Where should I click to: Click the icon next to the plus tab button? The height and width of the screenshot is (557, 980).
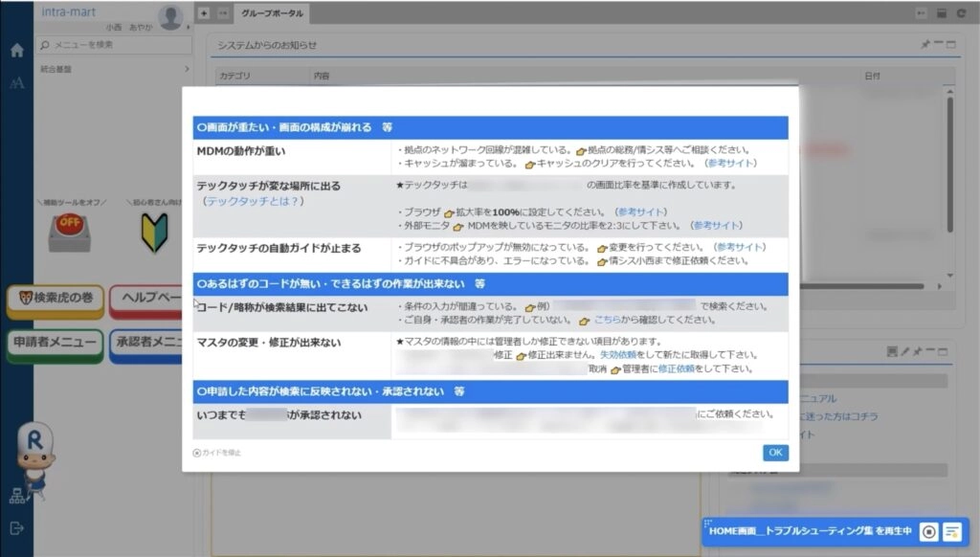[222, 13]
